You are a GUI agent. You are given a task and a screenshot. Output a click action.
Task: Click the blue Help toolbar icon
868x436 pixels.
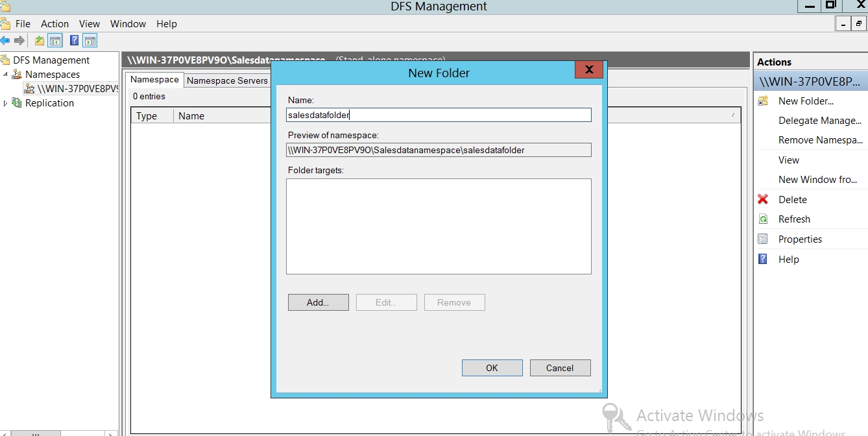pos(74,41)
